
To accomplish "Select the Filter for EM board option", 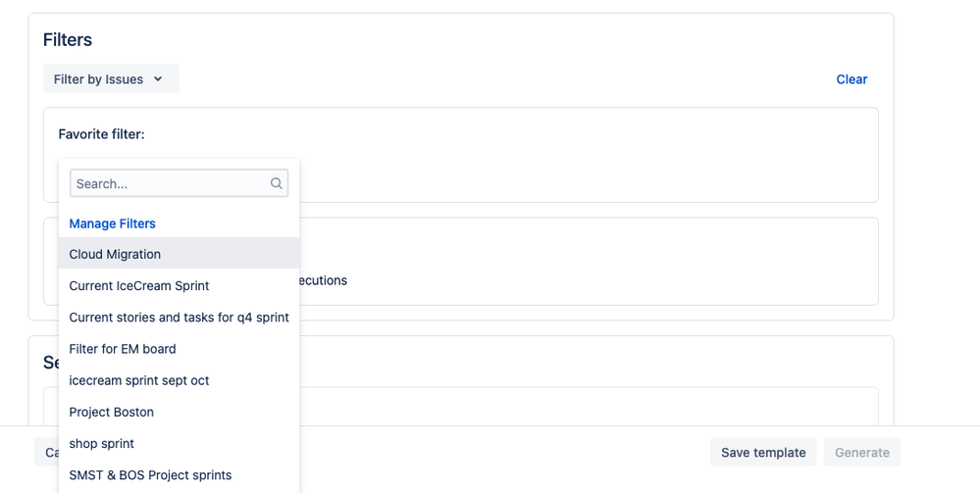I will pyautogui.click(x=123, y=349).
